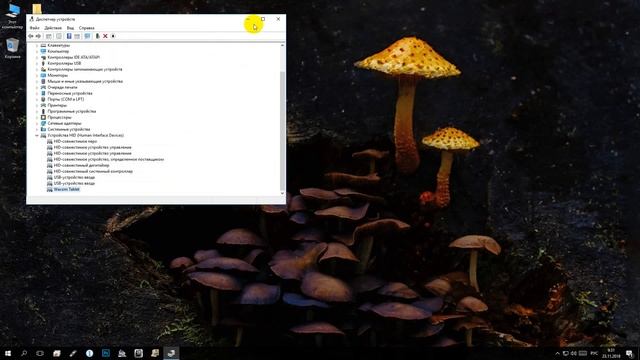Expand the Клавиатуры category
Image resolution: width=640 pixels, height=360 pixels.
click(x=37, y=45)
